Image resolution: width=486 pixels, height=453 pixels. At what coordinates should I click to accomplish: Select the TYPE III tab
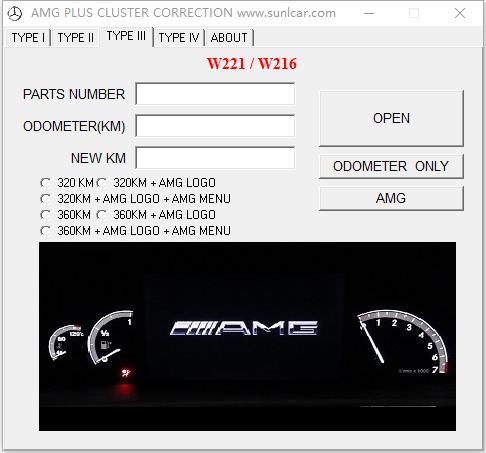point(126,36)
